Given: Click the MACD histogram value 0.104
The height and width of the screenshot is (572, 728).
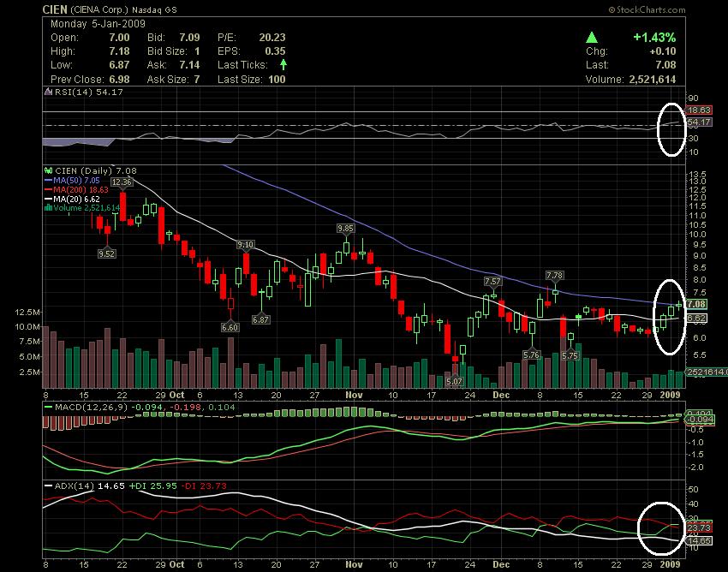Looking at the screenshot, I should [222, 408].
